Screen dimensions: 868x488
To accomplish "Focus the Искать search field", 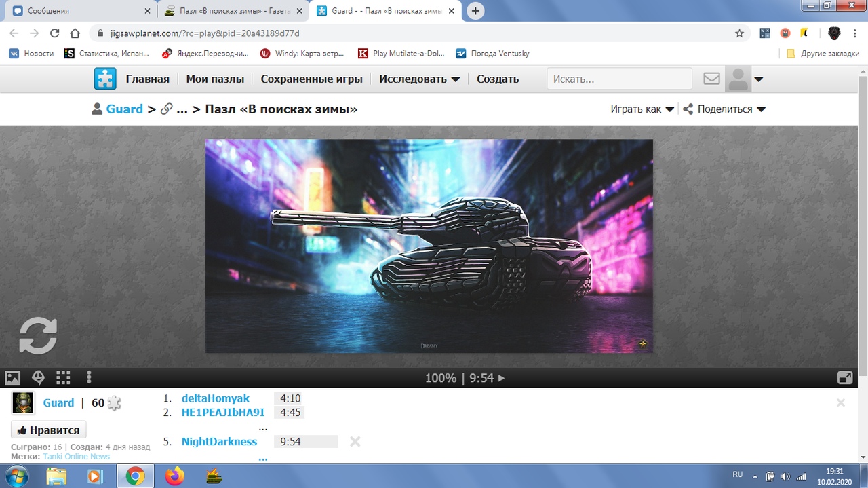I will coord(620,79).
